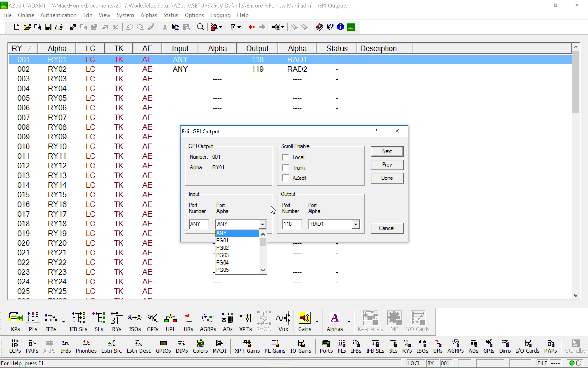Click the Find magnifying glass icon
The image size is (588, 368).
(200, 27)
